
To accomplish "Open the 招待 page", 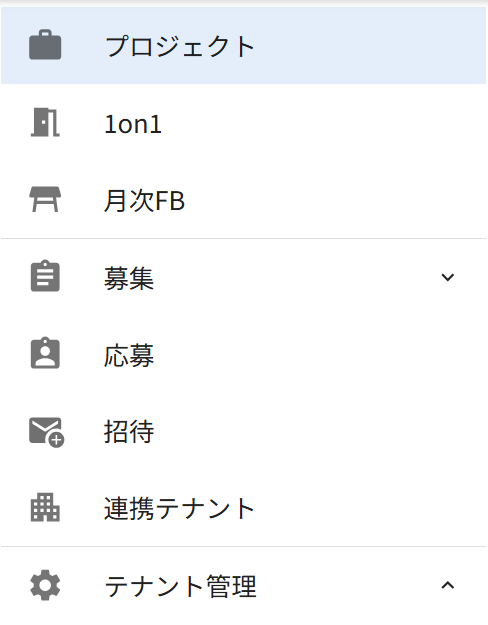I will 129,432.
